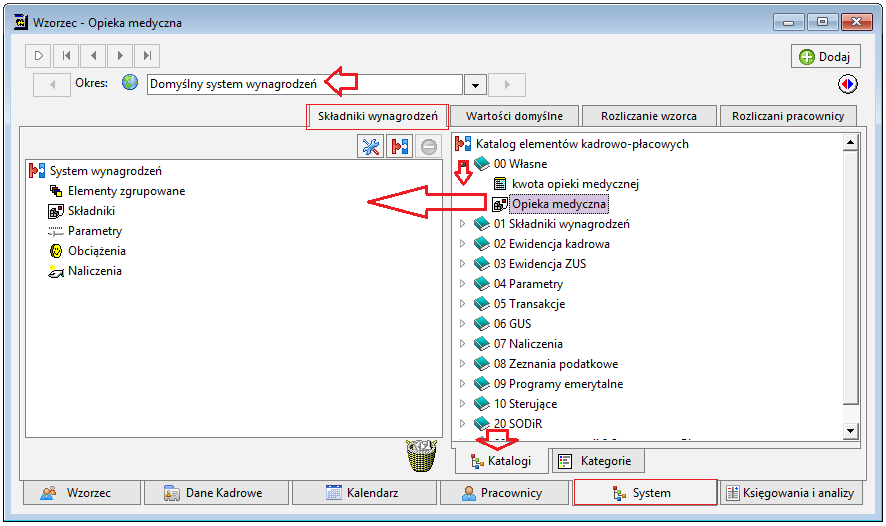Click the Elementy zgrupowane icon
Image resolution: width=886 pixels, height=526 pixels.
[56, 191]
